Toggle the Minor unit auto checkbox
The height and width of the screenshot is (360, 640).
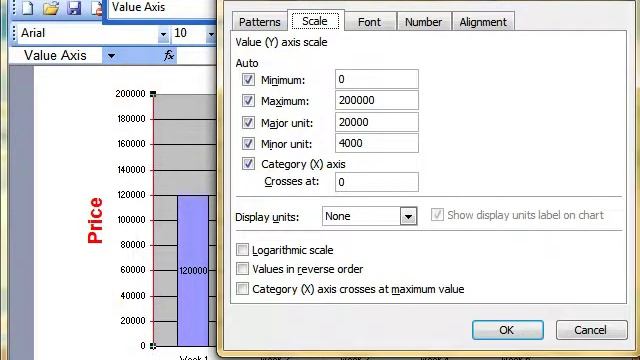(x=248, y=143)
